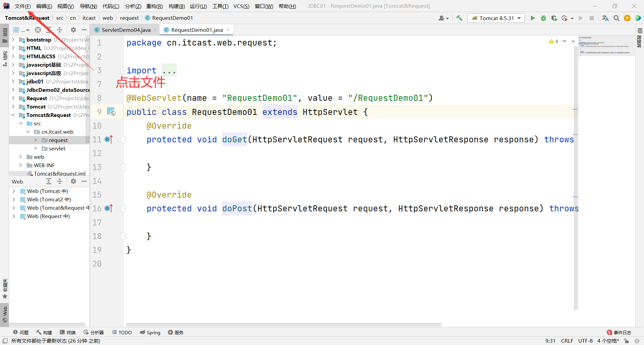Click the warnings indicator showing 4
644x345 pixels.
pos(553,42)
